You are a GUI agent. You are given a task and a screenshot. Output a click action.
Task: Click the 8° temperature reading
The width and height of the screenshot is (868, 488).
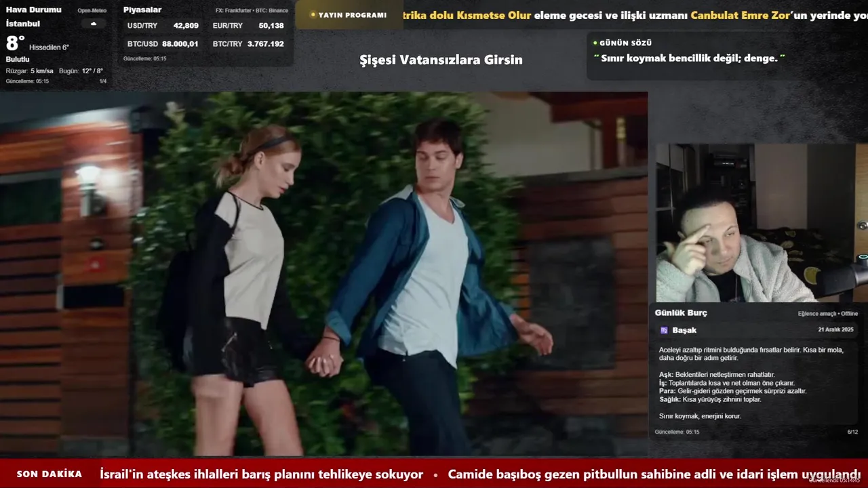(x=15, y=43)
